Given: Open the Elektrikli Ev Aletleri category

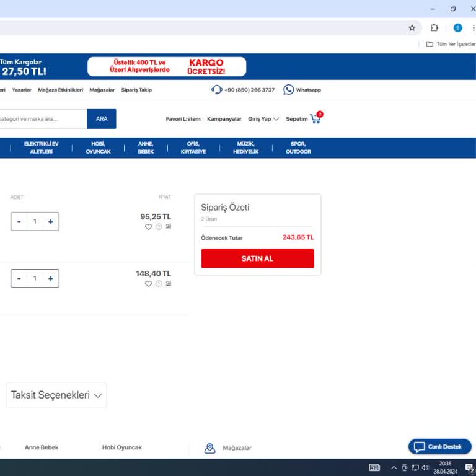Looking at the screenshot, I should click(42, 148).
